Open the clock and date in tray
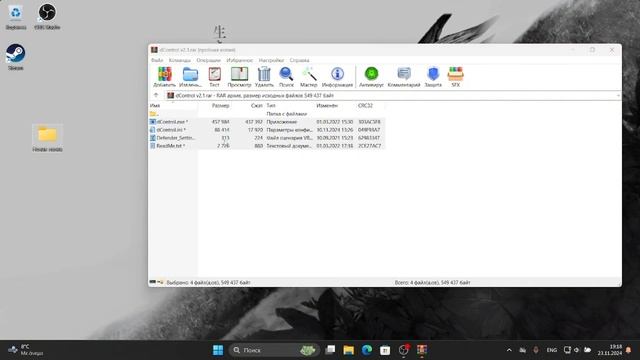The width and height of the screenshot is (640, 360). pos(610,350)
